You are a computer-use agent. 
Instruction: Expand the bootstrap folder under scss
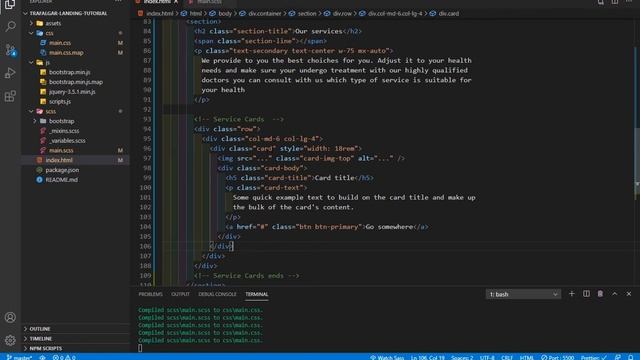pyautogui.click(x=61, y=121)
